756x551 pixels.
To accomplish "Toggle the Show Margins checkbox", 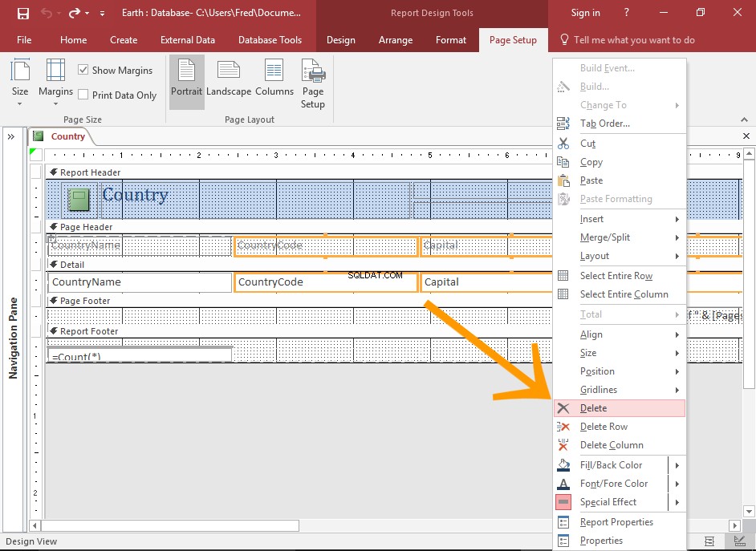I will (83, 70).
